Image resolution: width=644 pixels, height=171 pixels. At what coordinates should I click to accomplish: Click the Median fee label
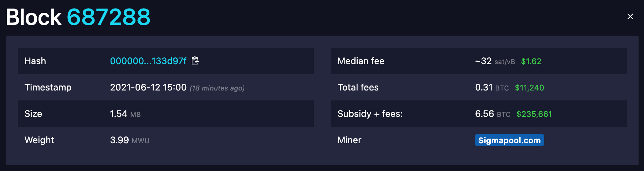click(361, 61)
